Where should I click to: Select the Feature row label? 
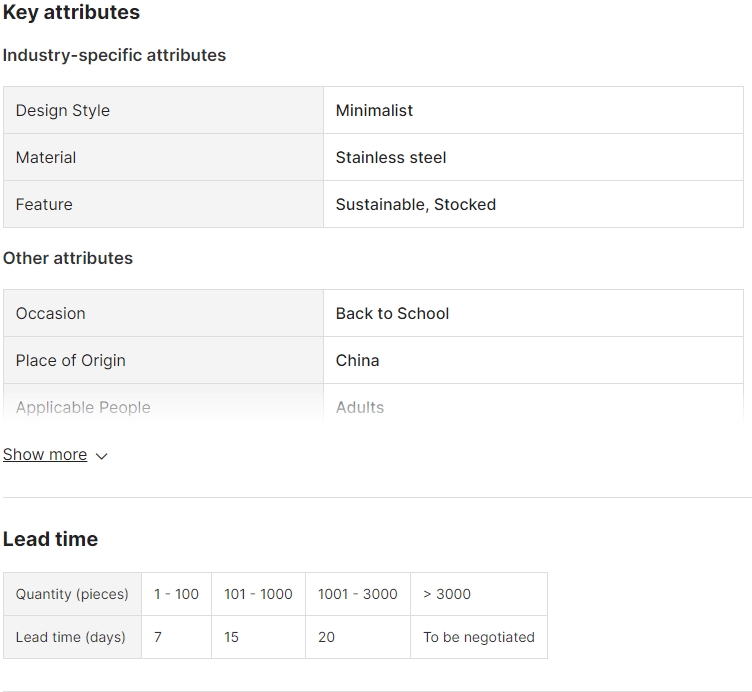[x=164, y=204]
